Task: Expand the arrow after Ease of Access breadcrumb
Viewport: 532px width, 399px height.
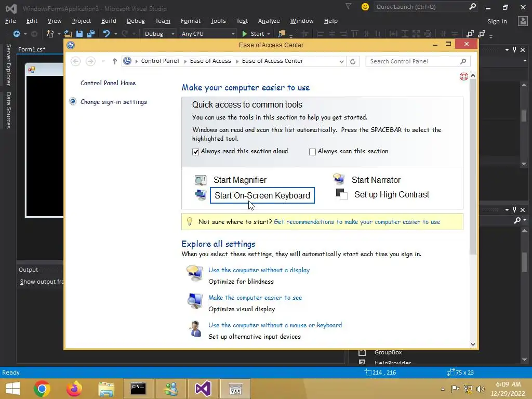Action: point(237,61)
